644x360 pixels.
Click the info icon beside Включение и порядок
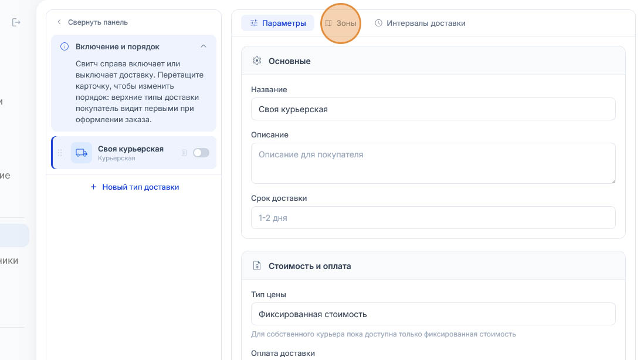point(65,46)
